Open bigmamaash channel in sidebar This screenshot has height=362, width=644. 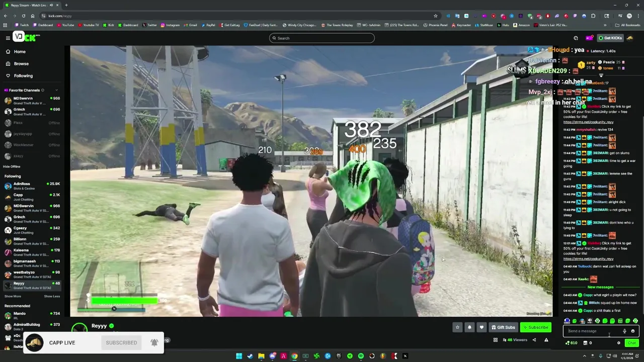[31, 263]
